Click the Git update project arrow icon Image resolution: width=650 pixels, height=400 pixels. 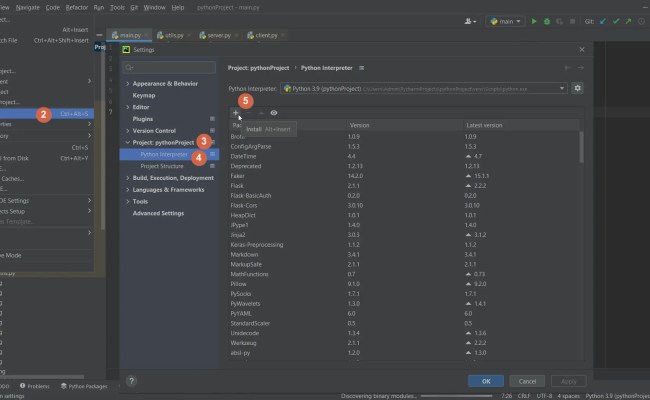point(603,21)
